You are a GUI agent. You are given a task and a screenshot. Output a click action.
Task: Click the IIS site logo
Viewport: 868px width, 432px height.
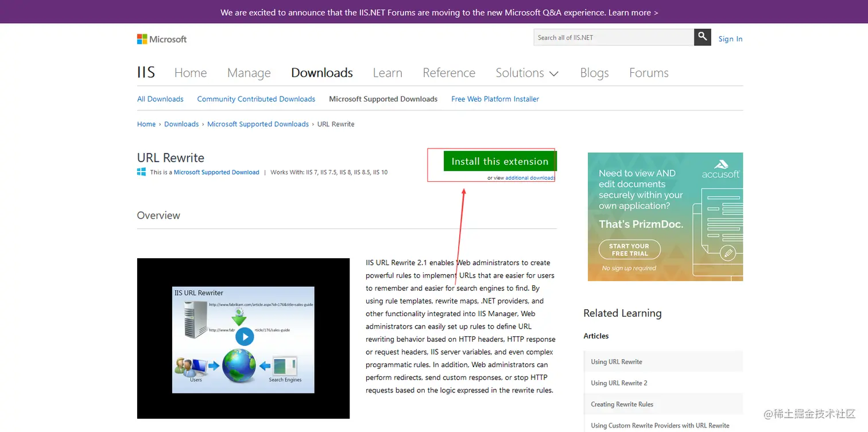coord(146,72)
